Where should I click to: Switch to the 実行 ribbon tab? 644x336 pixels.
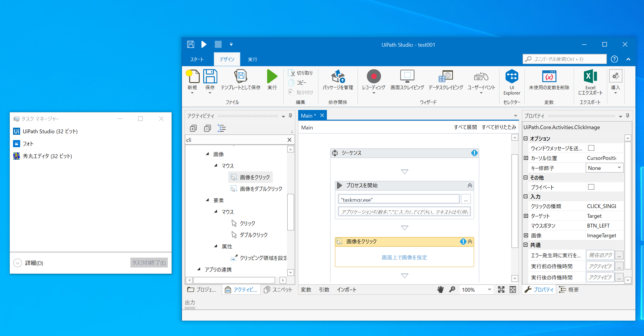point(253,59)
